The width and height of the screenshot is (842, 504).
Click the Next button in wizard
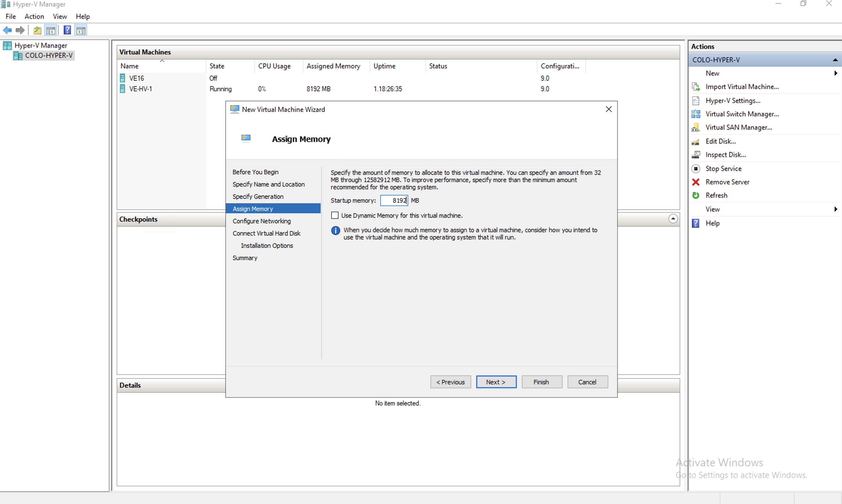(496, 382)
